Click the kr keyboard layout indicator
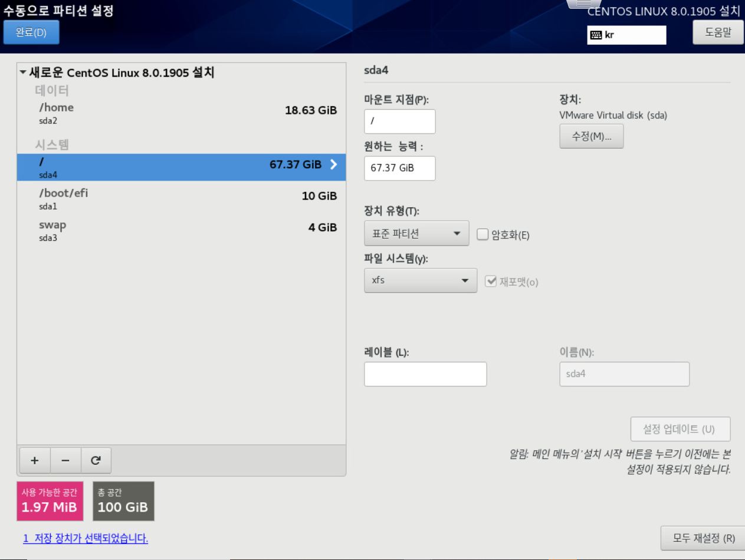Screen dimensions: 745x560 (626, 35)
